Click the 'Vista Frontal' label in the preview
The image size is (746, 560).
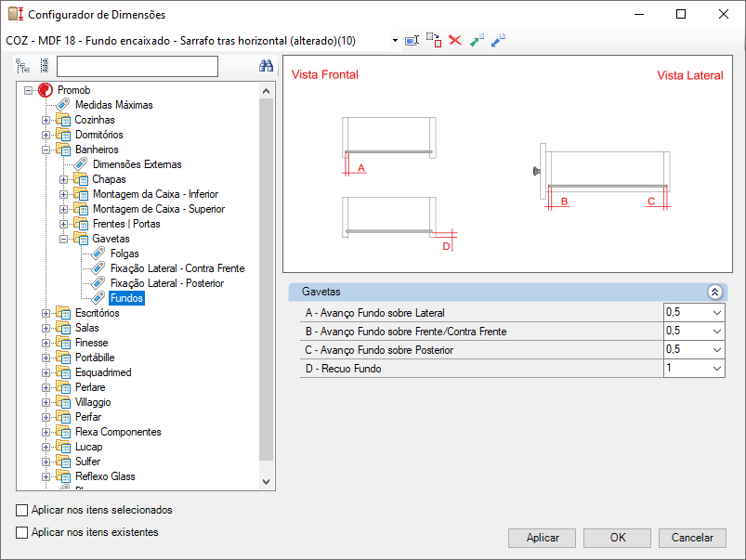coord(325,74)
